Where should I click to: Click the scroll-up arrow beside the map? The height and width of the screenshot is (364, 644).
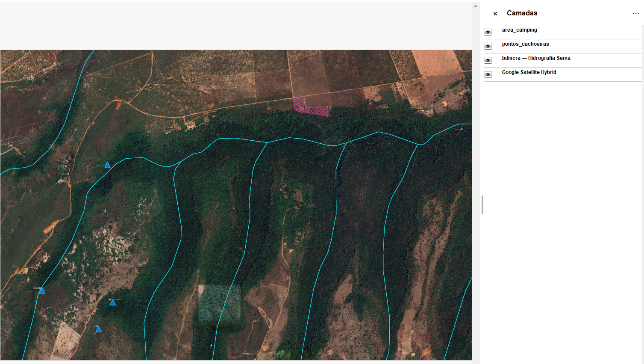click(x=475, y=6)
